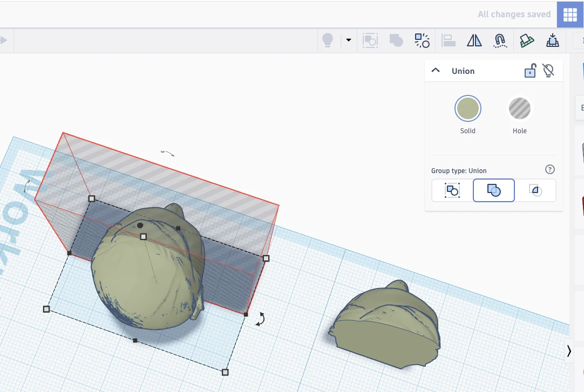Viewport: 584px width, 392px height.
Task: Hide selected shape with light bulb icon
Action: (548, 70)
